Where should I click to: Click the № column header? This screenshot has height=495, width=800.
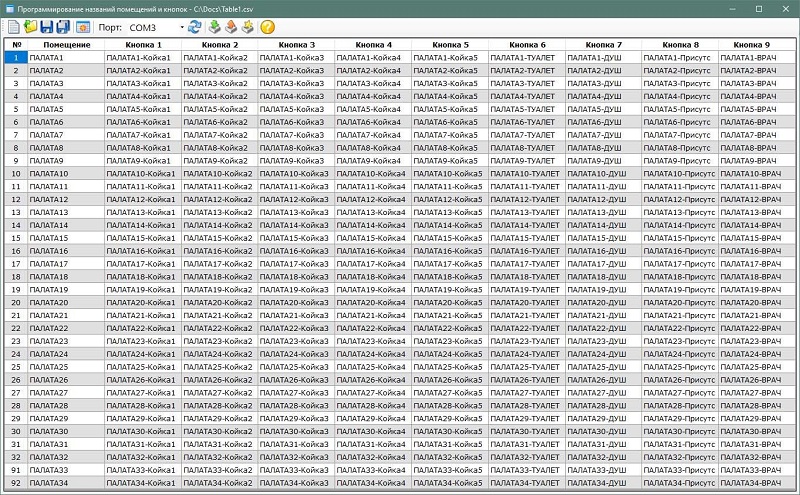(x=16, y=45)
